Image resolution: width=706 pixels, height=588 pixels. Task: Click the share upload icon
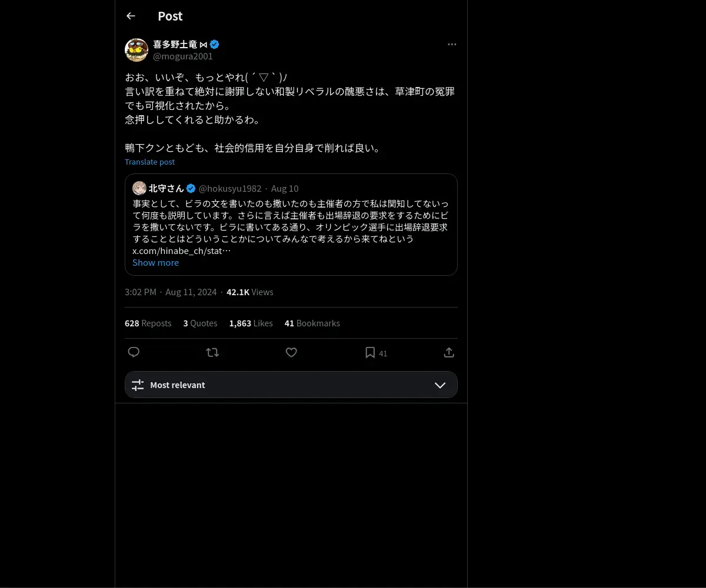click(449, 352)
